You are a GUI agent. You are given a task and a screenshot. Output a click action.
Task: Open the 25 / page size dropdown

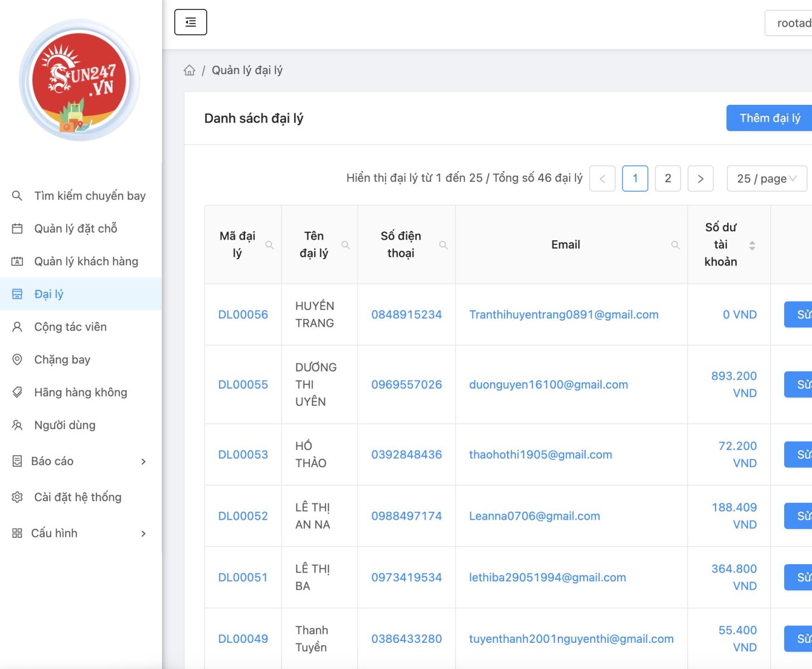[x=766, y=178]
